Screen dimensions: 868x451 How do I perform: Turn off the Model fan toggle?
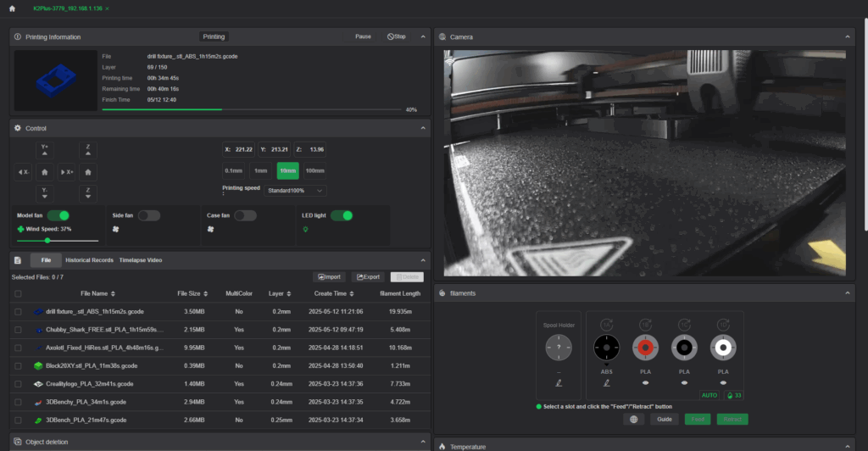click(58, 216)
